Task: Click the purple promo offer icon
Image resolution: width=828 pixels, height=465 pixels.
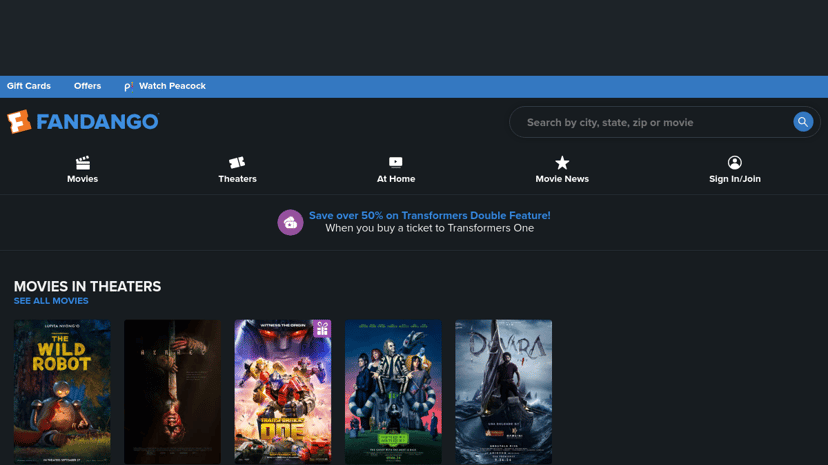Action: tap(290, 222)
